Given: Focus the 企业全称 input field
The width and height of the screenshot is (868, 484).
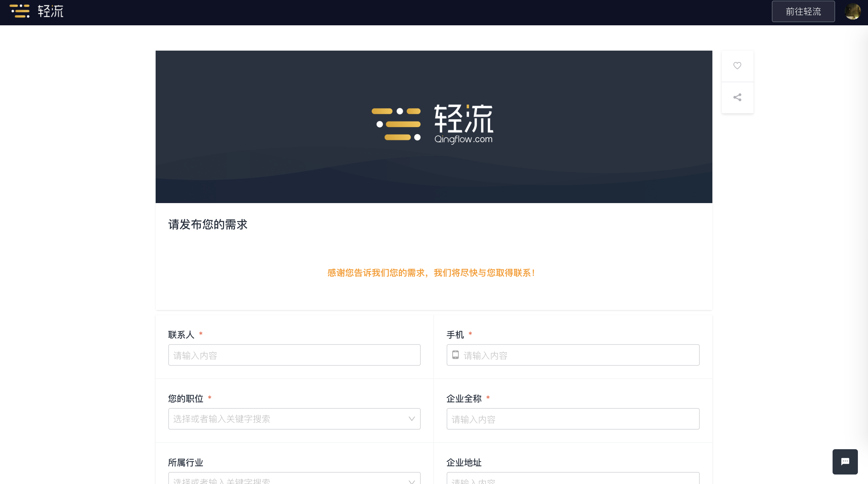Looking at the screenshot, I should point(573,419).
